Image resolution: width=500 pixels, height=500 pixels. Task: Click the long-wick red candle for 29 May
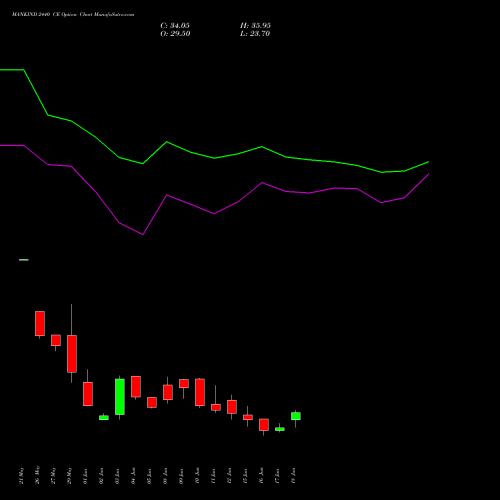(x=72, y=354)
